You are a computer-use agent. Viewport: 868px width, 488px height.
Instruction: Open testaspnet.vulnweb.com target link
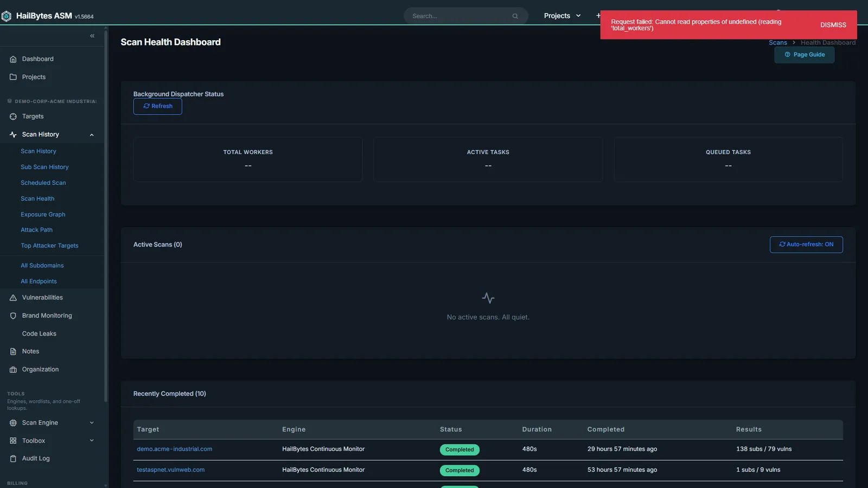click(x=170, y=470)
